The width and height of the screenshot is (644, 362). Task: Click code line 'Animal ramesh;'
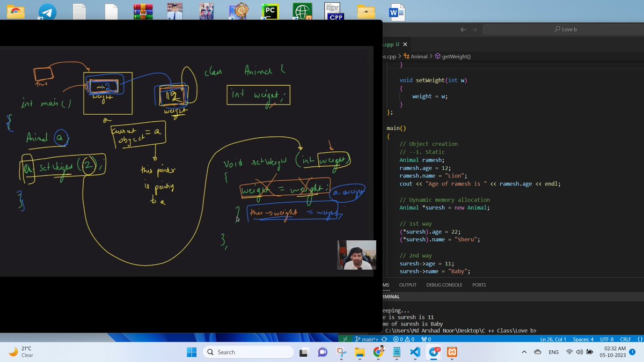(x=422, y=160)
